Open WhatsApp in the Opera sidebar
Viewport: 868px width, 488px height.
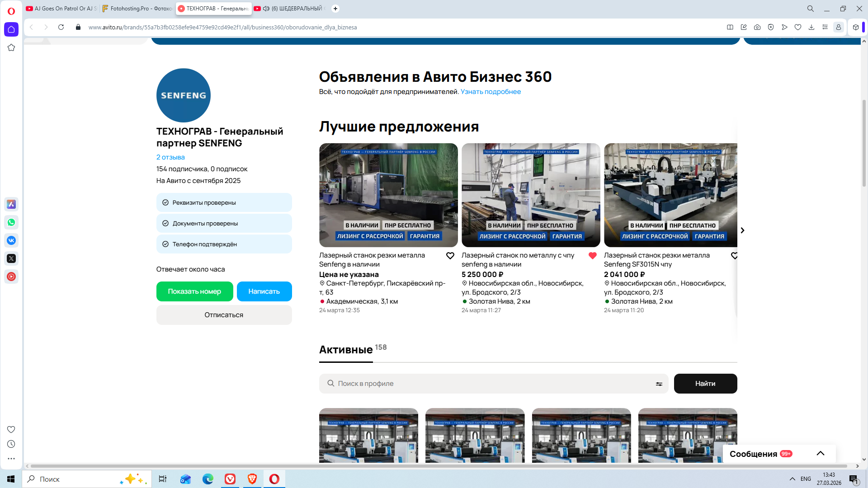[x=11, y=222]
